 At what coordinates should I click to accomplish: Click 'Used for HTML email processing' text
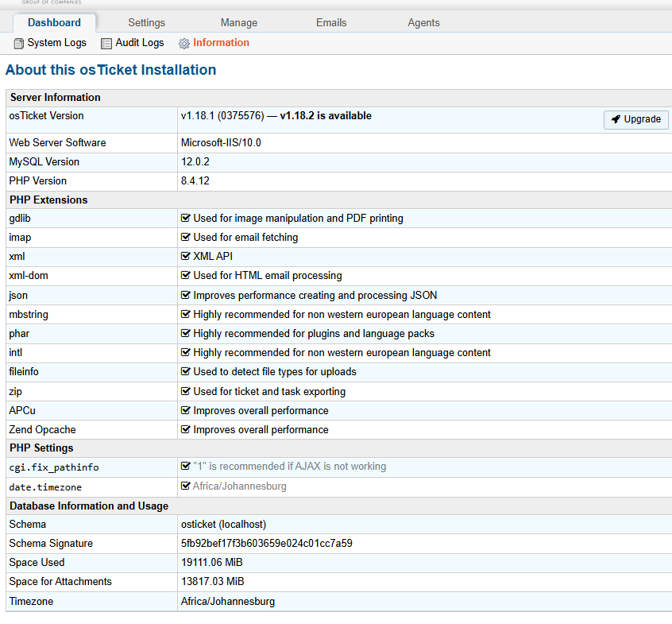(268, 275)
